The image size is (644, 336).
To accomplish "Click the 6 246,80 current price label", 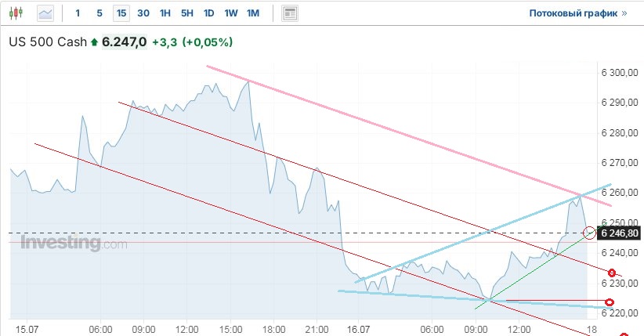I will point(620,233).
